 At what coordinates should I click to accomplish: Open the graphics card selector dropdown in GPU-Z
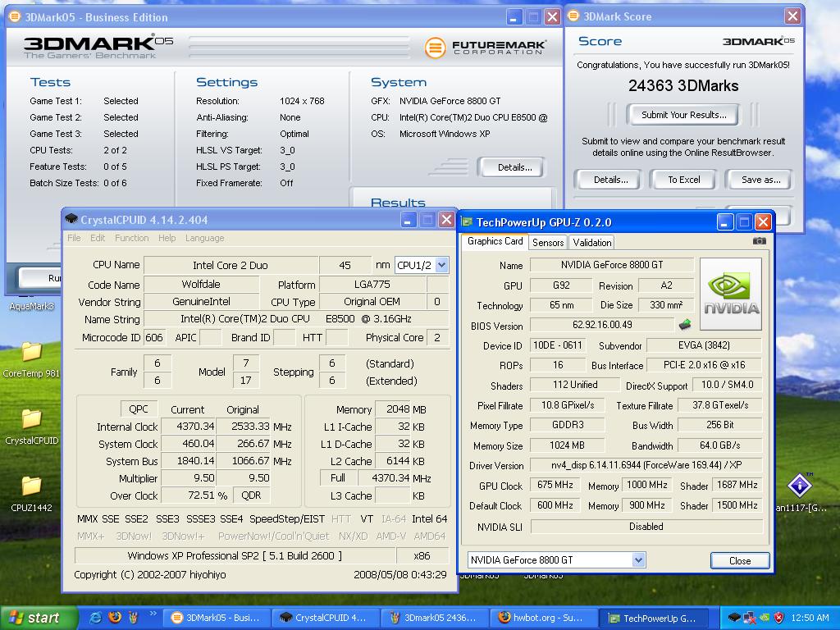(x=638, y=559)
